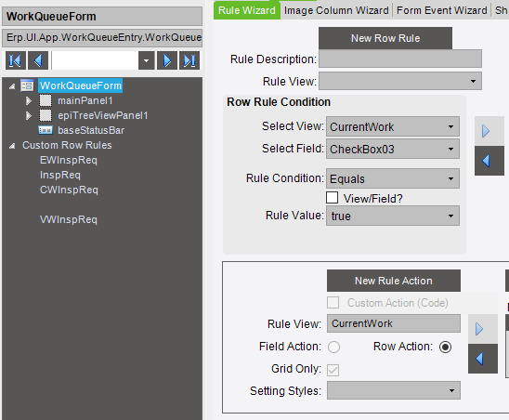Image resolution: width=509 pixels, height=420 pixels.
Task: Click left arrow beside Row Rule Condition
Action: tap(489, 161)
